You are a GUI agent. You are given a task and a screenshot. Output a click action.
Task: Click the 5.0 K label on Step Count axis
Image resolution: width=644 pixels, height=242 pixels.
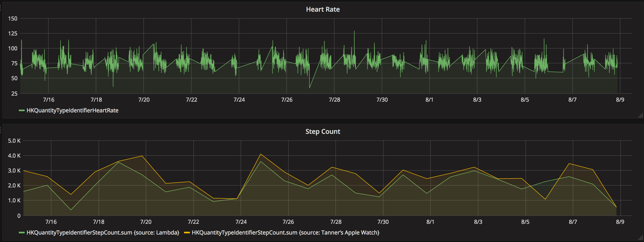point(14,141)
